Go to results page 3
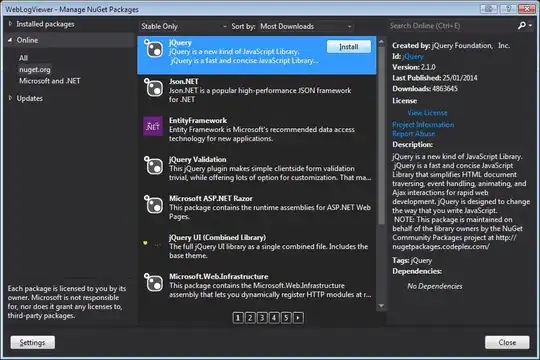 click(x=262, y=318)
